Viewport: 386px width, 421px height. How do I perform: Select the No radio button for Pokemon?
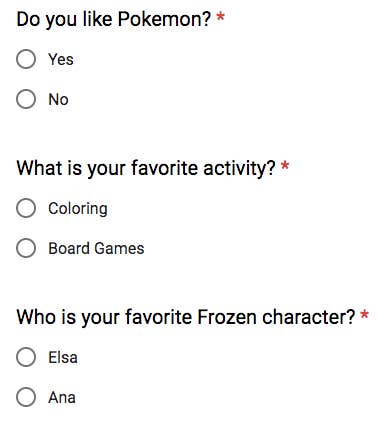[26, 99]
